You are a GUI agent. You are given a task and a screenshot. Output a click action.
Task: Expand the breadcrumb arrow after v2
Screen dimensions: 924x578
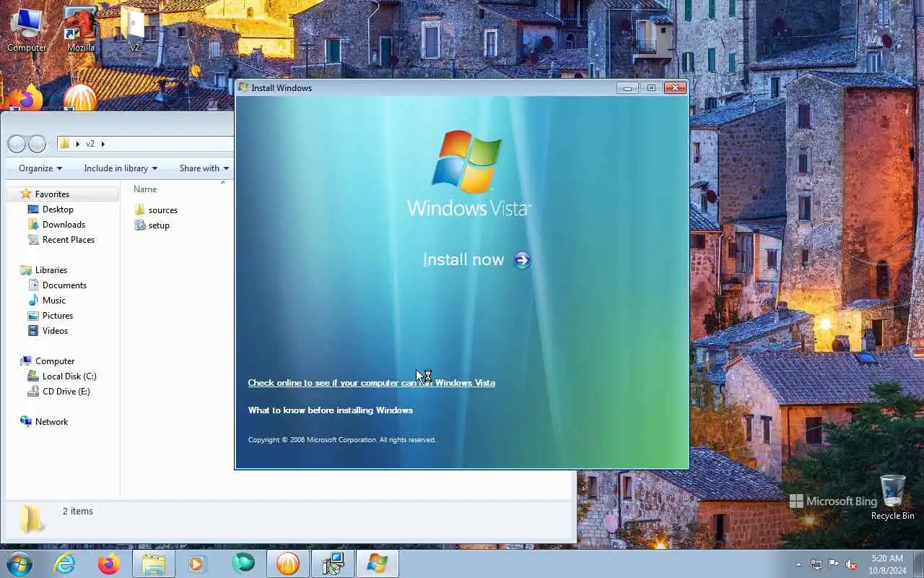tap(103, 144)
